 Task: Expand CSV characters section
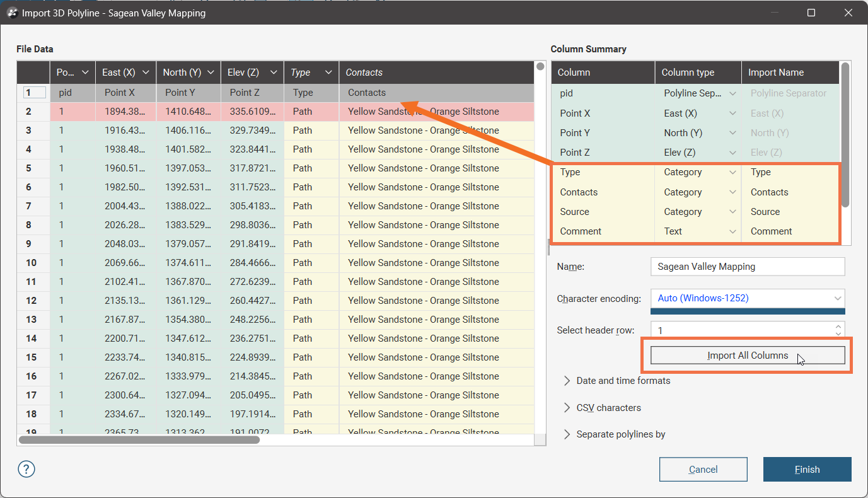[x=567, y=408]
